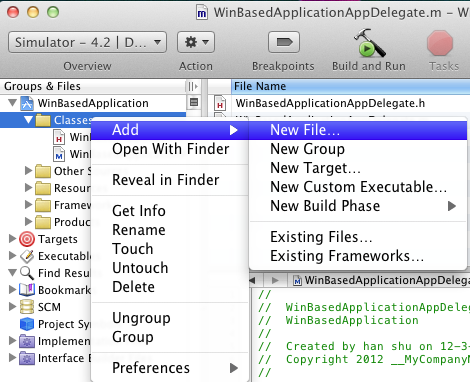Expand the Interface Builder Files group
The width and height of the screenshot is (470, 382).
[12, 357]
